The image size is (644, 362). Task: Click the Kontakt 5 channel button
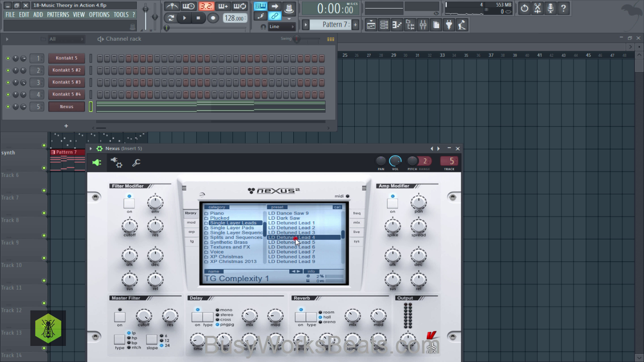coord(66,58)
